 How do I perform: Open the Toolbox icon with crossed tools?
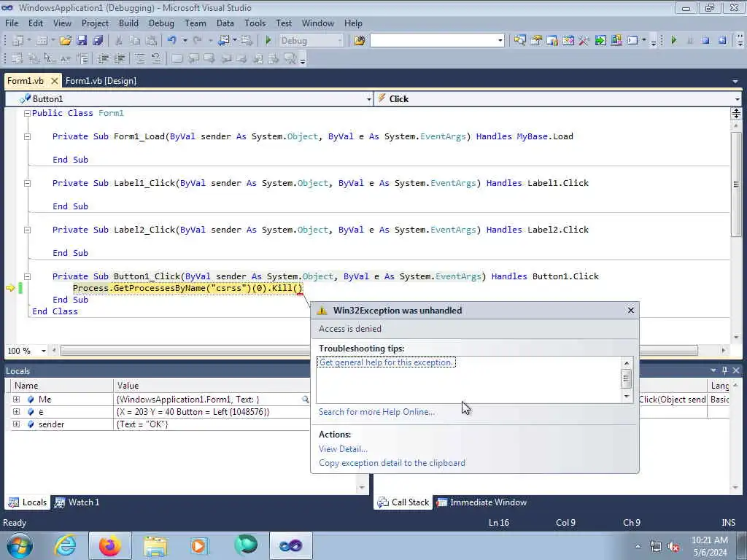click(x=584, y=41)
